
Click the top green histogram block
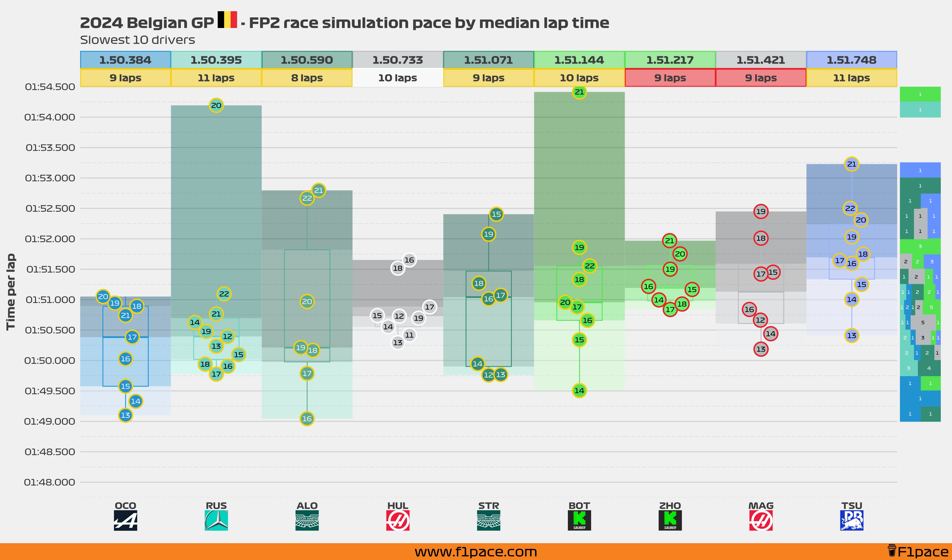[x=920, y=94]
